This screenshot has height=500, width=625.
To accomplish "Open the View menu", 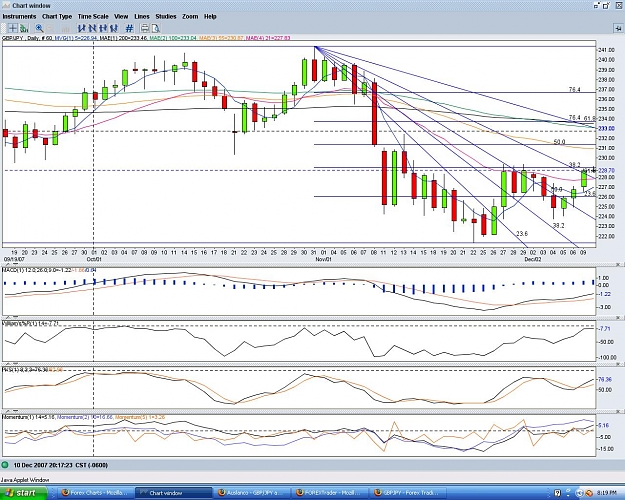I will [121, 16].
